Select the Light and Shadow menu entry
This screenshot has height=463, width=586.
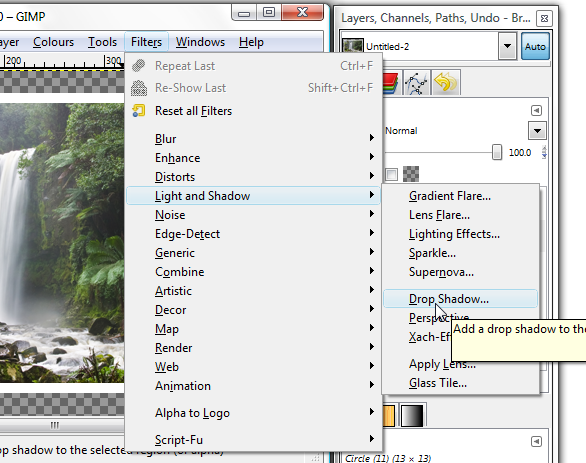[253, 196]
